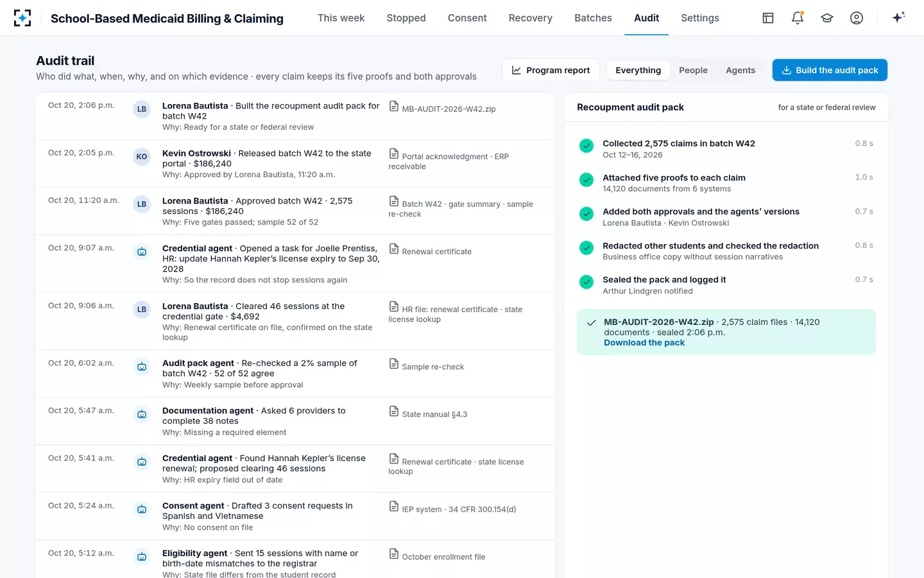Open HR file renewal certificate evidence
The image size is (924, 578).
point(456,314)
